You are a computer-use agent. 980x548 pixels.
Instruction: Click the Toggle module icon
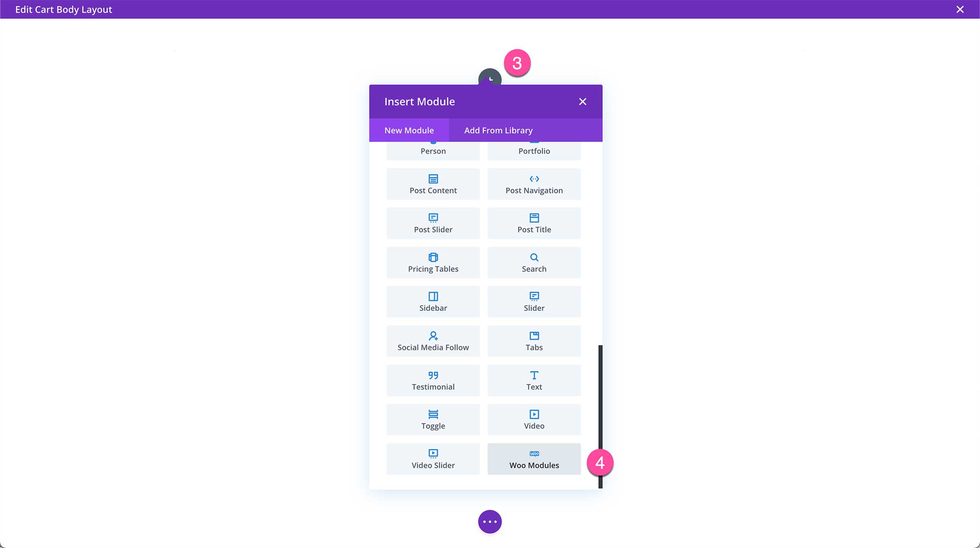(x=433, y=414)
